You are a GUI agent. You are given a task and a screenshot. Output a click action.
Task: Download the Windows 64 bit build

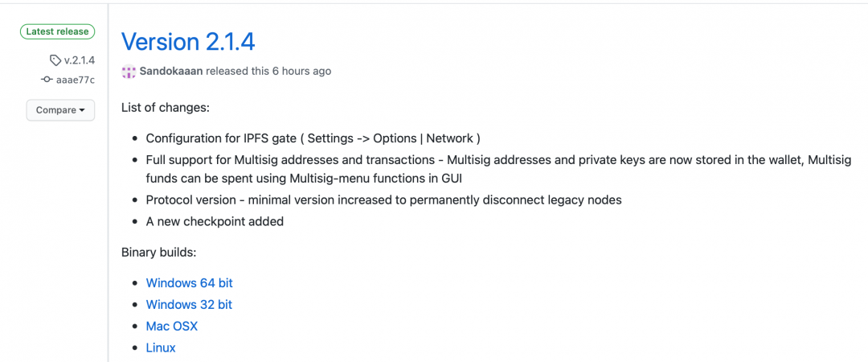click(190, 282)
